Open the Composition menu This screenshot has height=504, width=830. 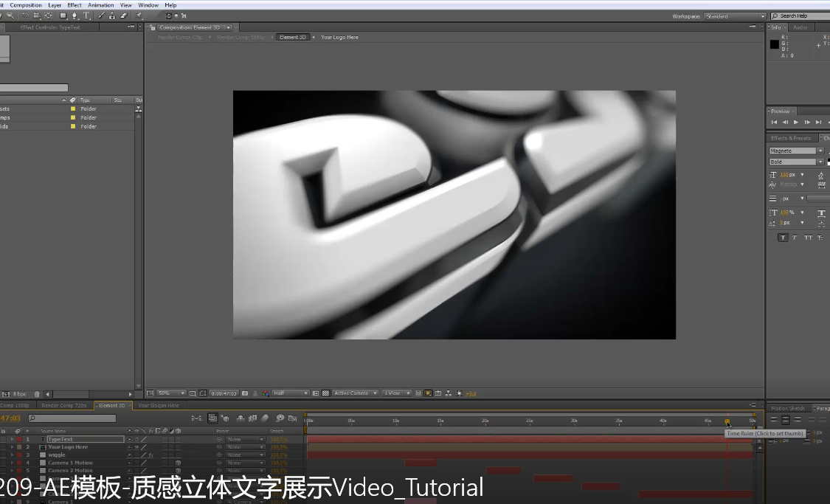click(25, 5)
